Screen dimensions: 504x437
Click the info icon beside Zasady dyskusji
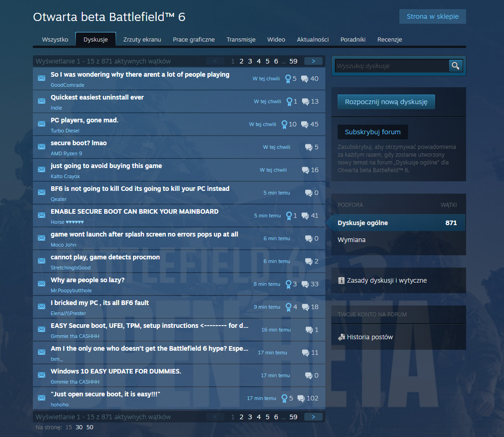pyautogui.click(x=341, y=280)
